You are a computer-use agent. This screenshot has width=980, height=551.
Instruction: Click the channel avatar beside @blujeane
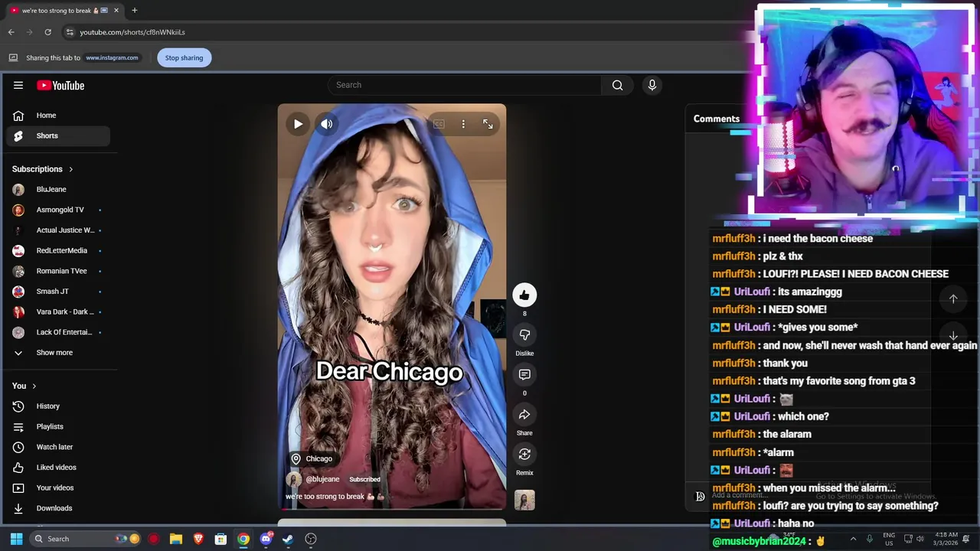293,479
